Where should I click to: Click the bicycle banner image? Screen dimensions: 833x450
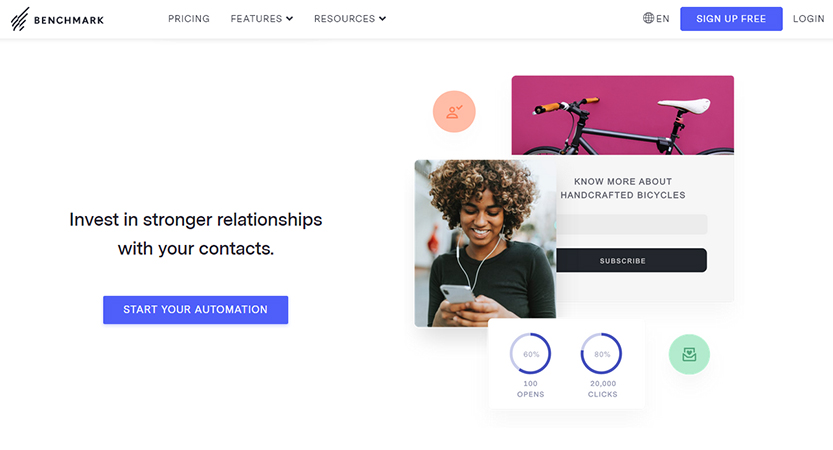tap(623, 115)
